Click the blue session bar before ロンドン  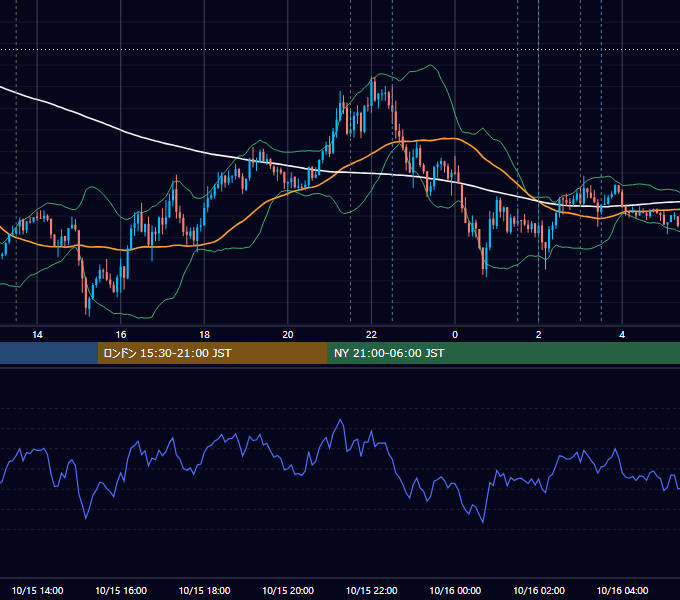[49, 353]
